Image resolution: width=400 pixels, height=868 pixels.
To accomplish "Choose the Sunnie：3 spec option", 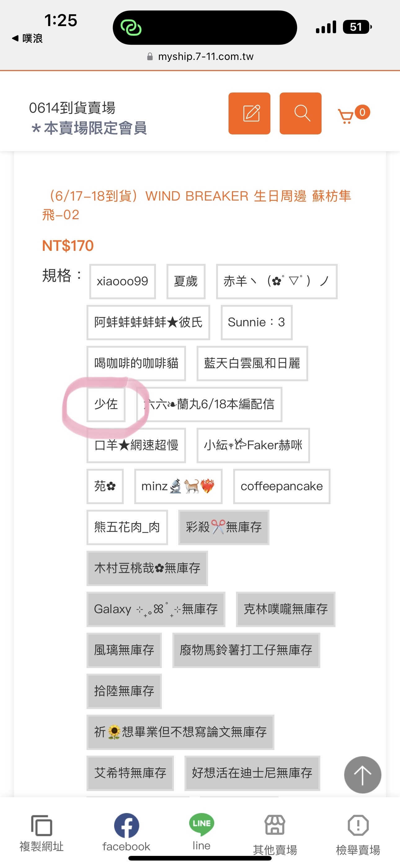I will click(256, 323).
